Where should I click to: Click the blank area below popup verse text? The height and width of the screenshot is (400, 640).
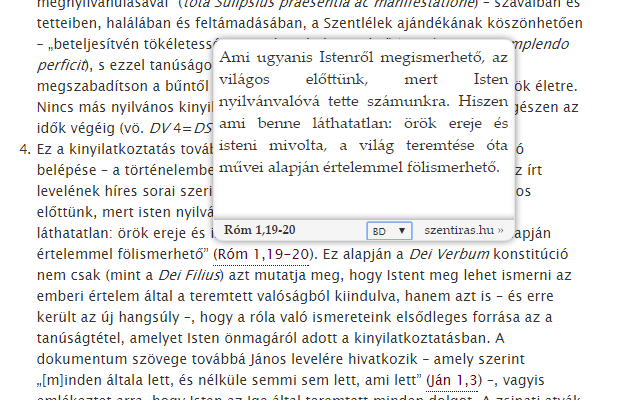[363, 197]
